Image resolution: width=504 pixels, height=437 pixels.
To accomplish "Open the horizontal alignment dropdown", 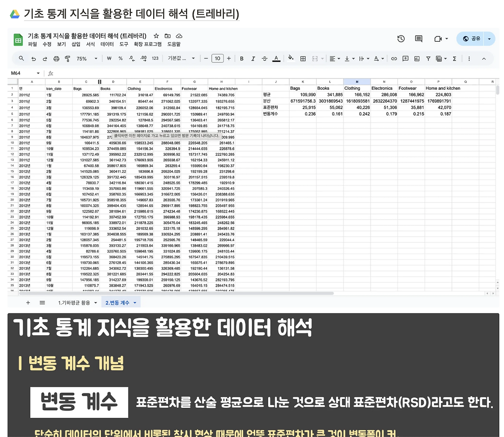I will pyautogui.click(x=334, y=58).
